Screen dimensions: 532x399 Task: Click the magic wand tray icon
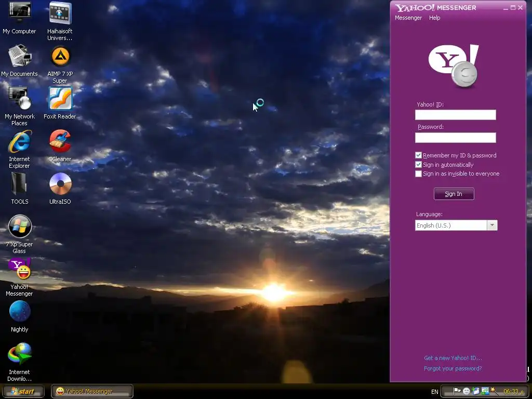[495, 392]
